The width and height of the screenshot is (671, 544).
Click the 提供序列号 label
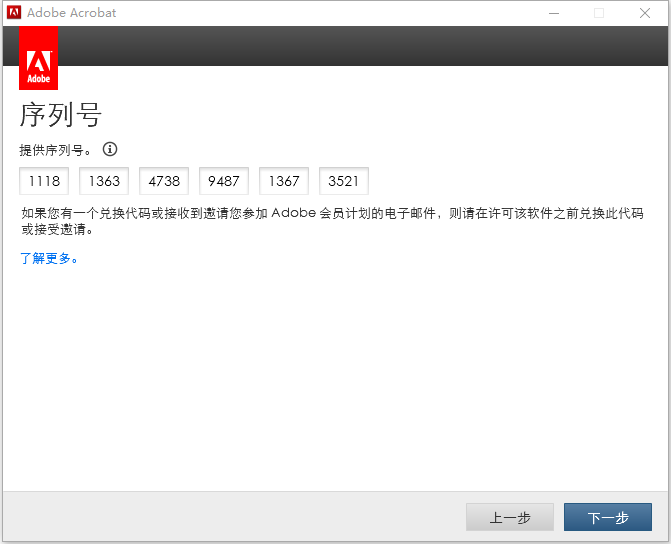[55, 150]
